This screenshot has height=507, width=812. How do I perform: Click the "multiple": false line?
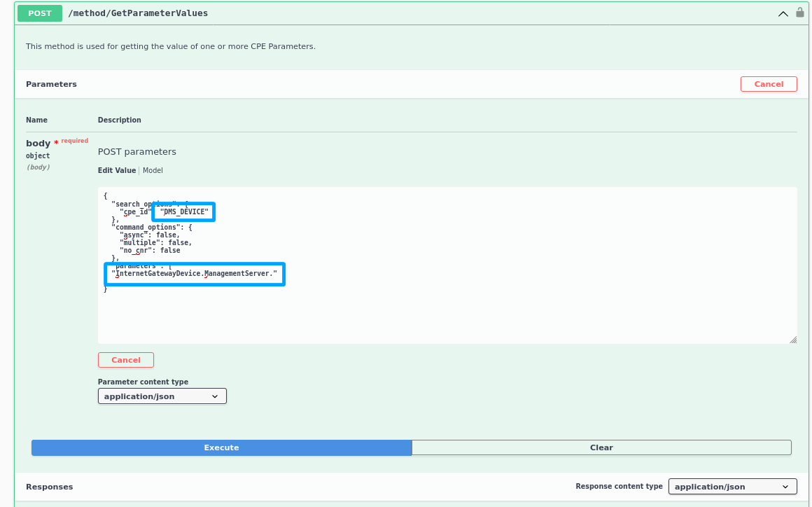[155, 243]
